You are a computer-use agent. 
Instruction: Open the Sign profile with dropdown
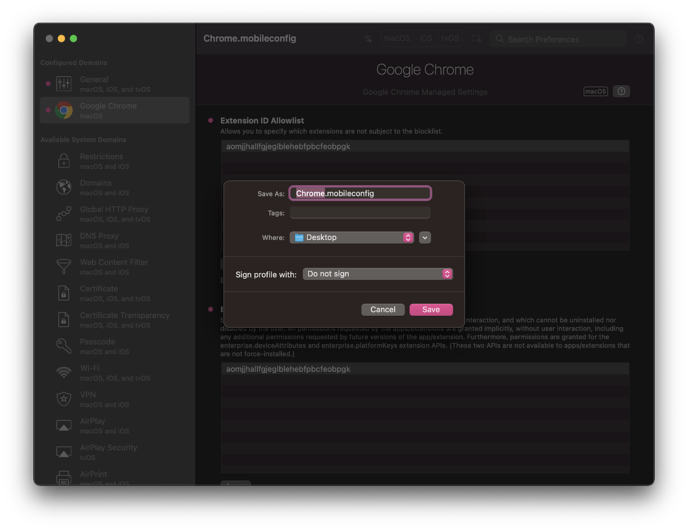point(378,274)
